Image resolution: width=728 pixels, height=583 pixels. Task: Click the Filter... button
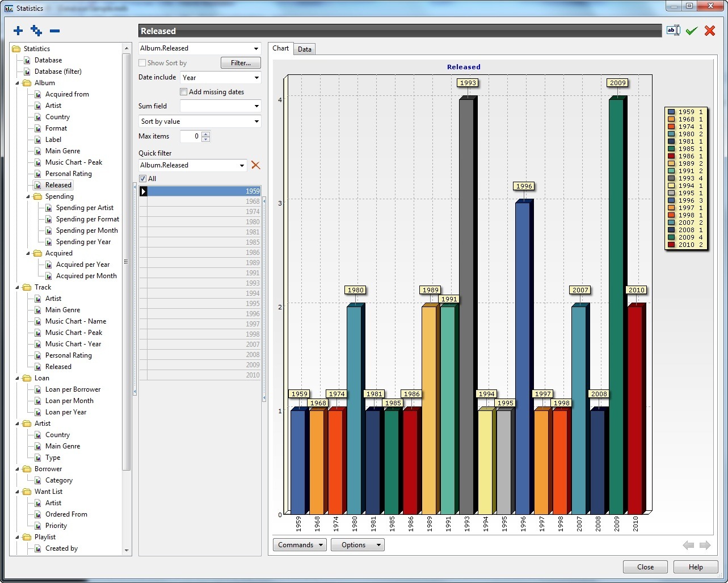pyautogui.click(x=241, y=63)
